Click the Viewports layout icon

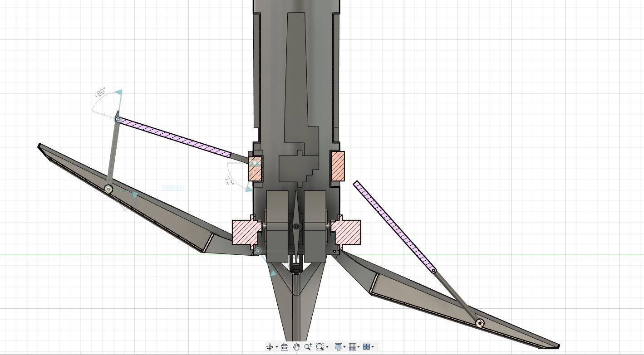click(367, 347)
